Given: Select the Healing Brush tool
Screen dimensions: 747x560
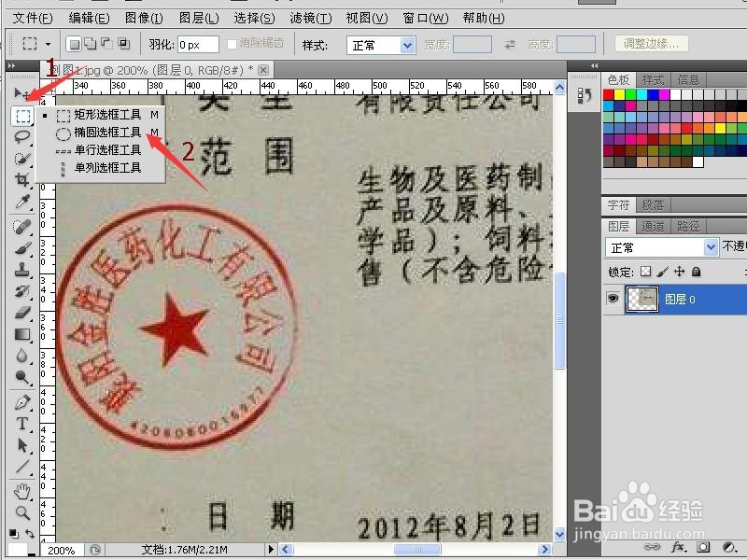Looking at the screenshot, I should tap(21, 227).
